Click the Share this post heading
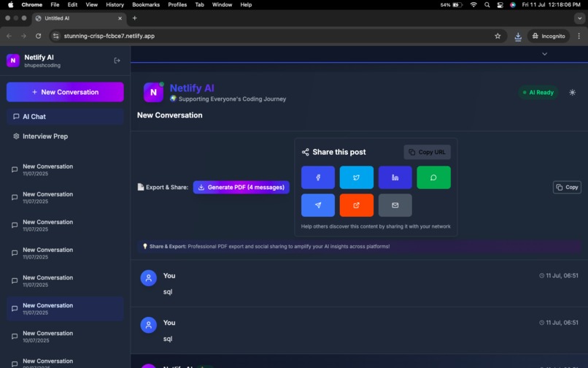The image size is (588, 368). point(339,152)
